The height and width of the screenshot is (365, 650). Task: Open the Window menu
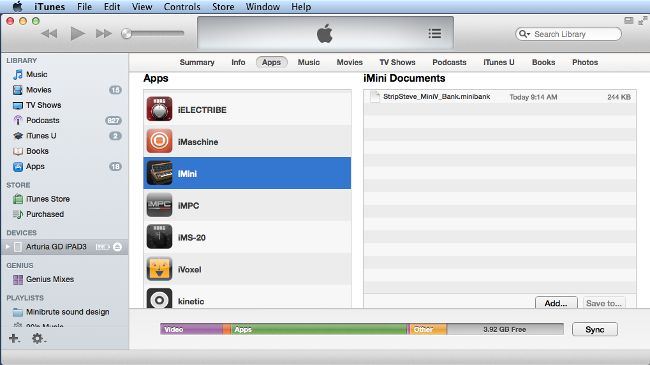263,7
